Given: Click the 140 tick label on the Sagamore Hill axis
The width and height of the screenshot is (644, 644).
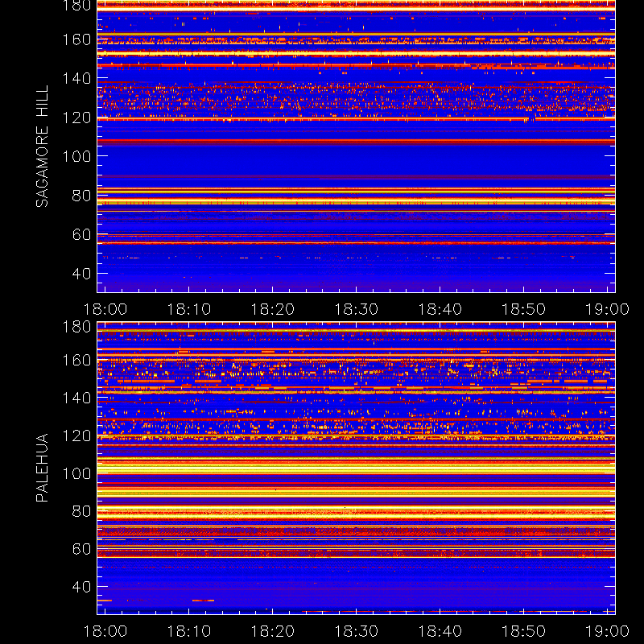Looking at the screenshot, I should pyautogui.click(x=76, y=78).
